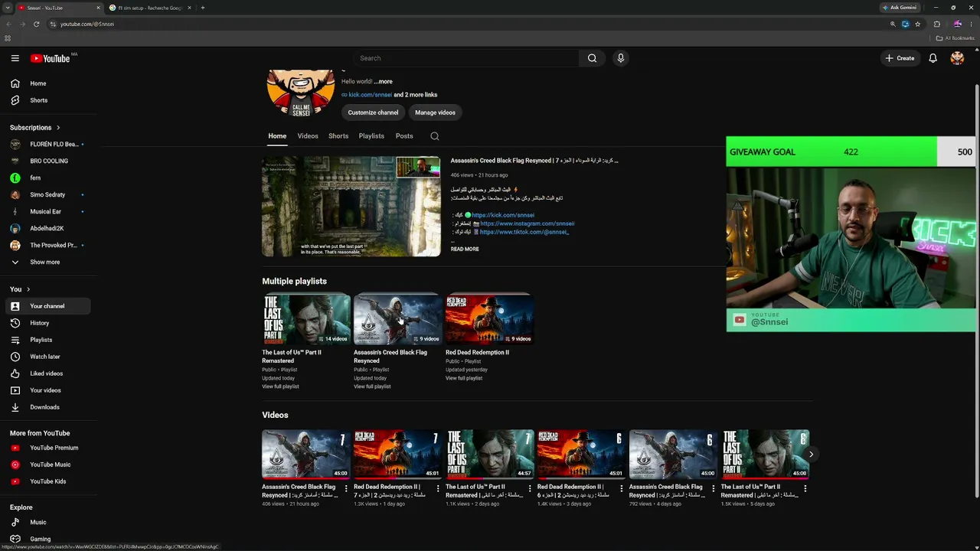Switch to channel Shorts tab
The width and height of the screenshot is (980, 551).
338,136
